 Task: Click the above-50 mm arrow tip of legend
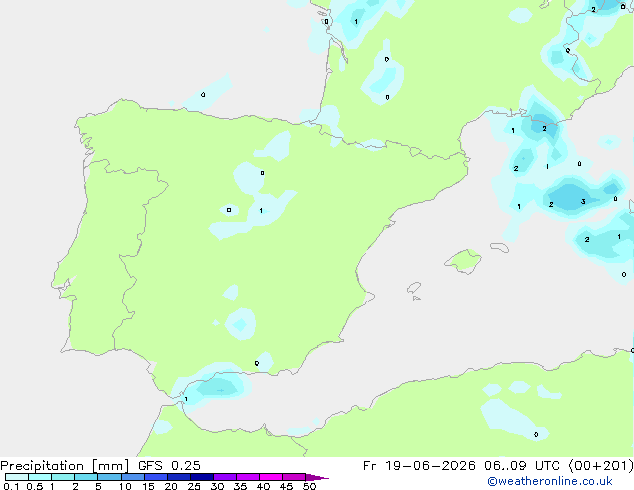click(x=317, y=477)
